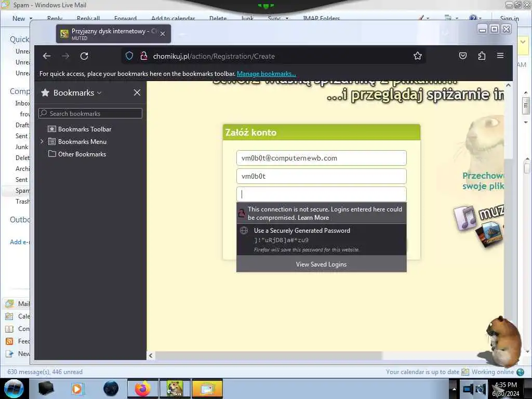
Task: Click Sign in in Windows Live Mail
Action: pos(509,18)
